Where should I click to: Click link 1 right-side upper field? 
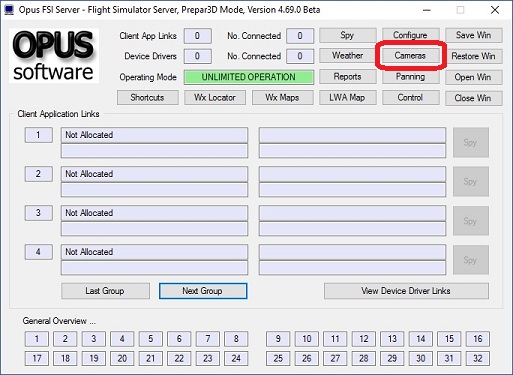click(x=352, y=135)
